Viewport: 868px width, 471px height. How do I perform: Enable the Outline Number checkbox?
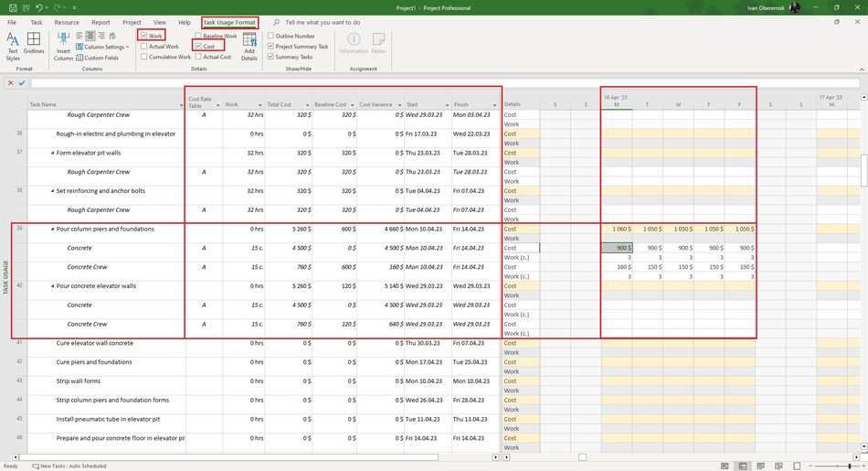(270, 36)
